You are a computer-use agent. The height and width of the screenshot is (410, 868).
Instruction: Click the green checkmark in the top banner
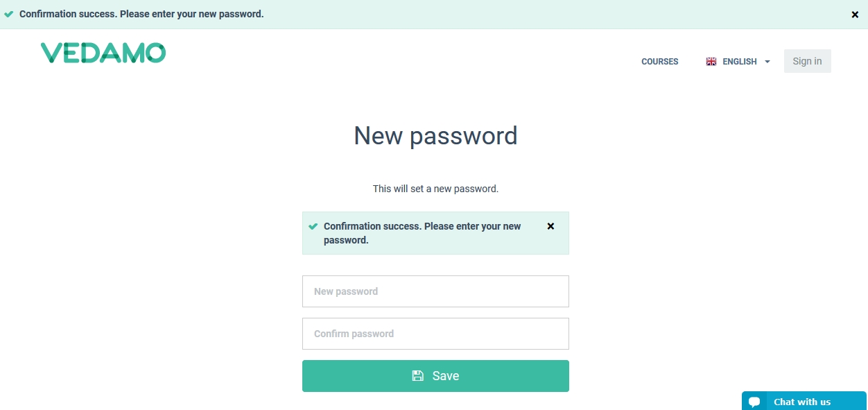pyautogui.click(x=9, y=14)
